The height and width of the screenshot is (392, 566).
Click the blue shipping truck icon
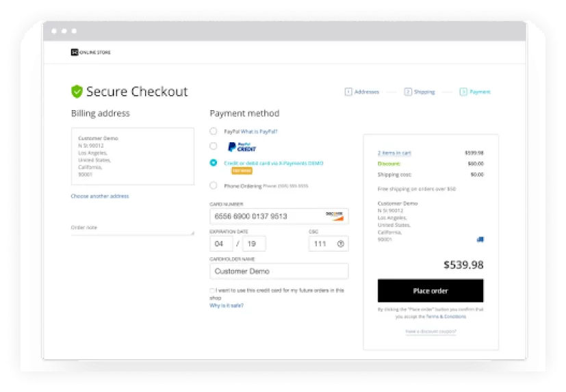point(480,239)
